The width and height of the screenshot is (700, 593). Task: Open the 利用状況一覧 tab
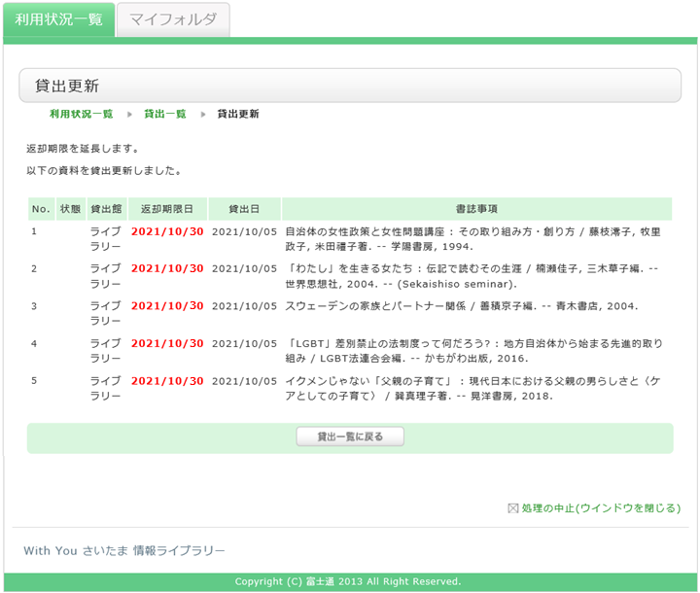(58, 19)
